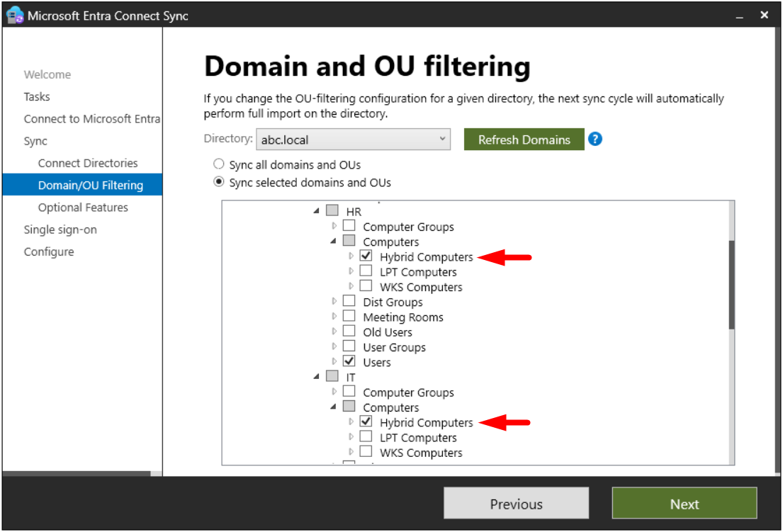
Task: Check the Old Users checkbox
Action: [x=349, y=331]
